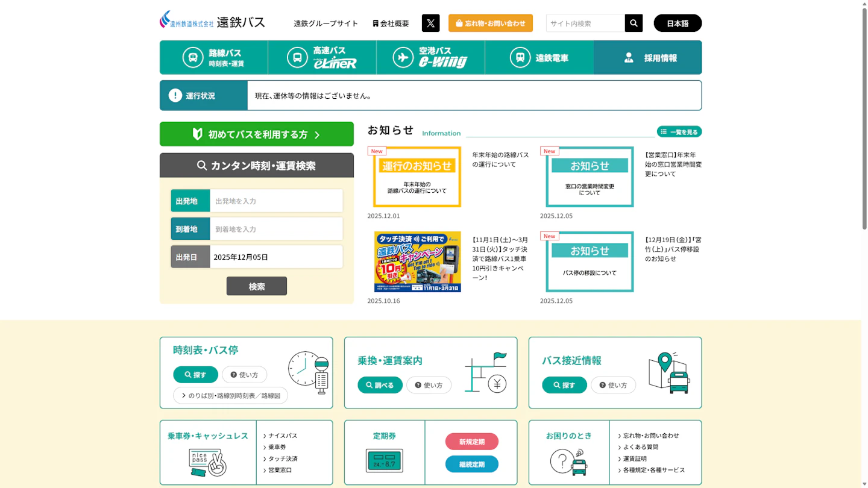Screen dimensions: 868x488
Task: Click the Entetsu Bus logo
Action: pos(212,20)
